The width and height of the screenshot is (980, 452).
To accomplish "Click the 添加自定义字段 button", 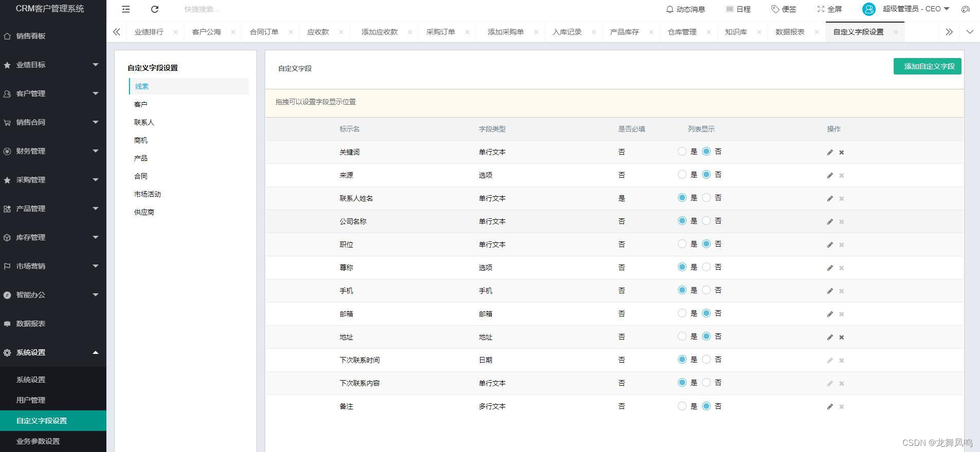I will click(x=928, y=66).
